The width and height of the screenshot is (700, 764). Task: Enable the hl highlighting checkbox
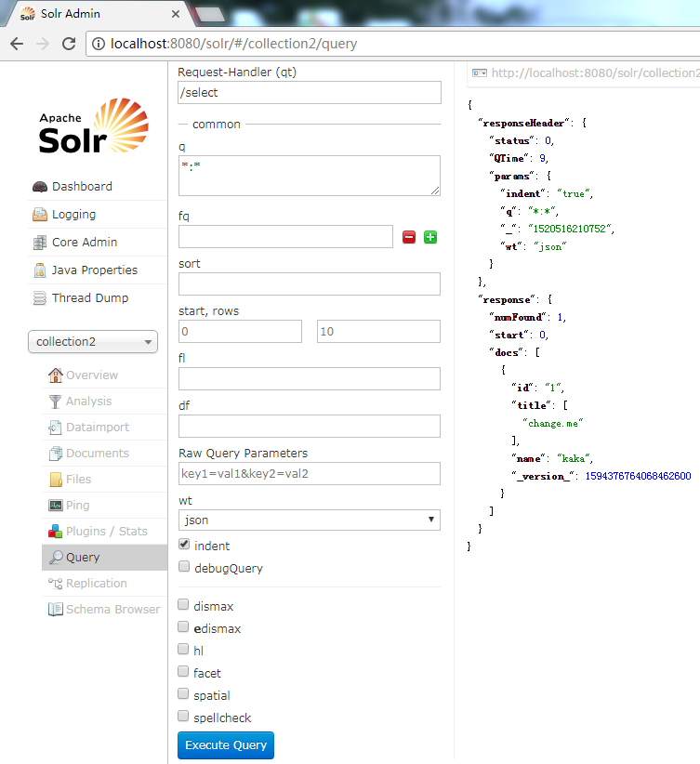(x=183, y=649)
